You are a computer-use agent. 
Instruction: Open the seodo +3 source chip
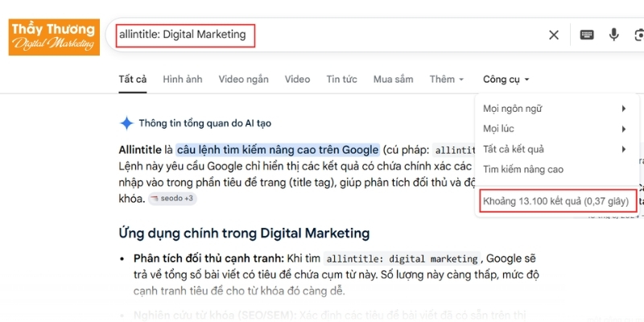(x=172, y=199)
